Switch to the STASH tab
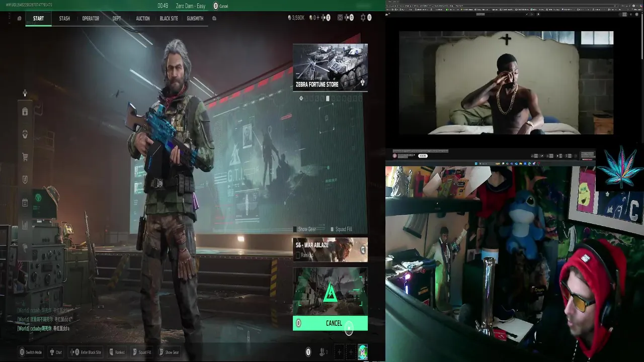This screenshot has width=644, height=362. point(64,19)
